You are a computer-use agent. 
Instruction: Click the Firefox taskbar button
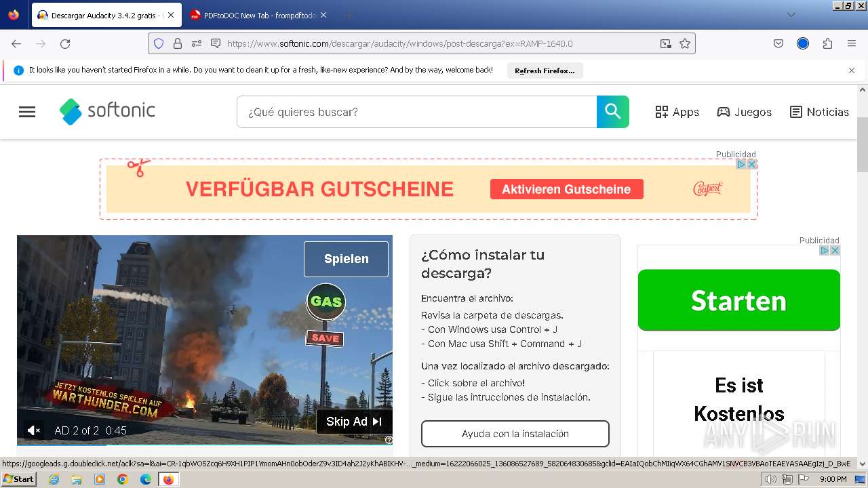(x=169, y=479)
